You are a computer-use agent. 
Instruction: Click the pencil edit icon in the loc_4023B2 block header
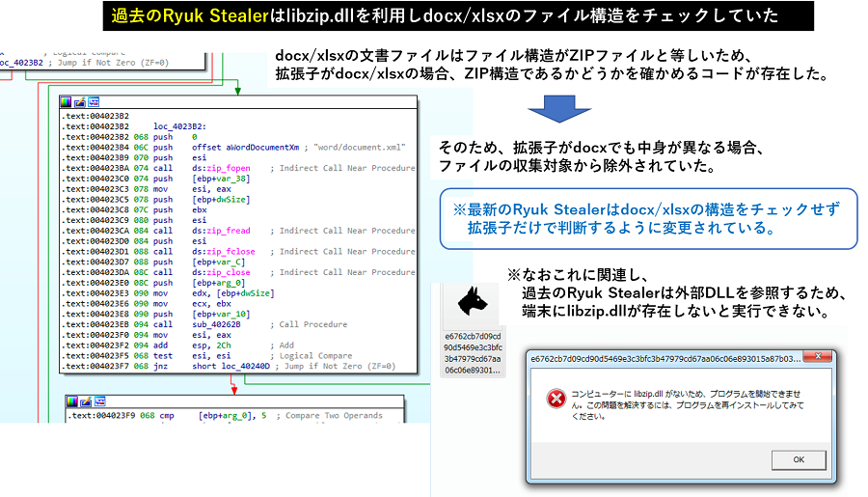[x=79, y=101]
